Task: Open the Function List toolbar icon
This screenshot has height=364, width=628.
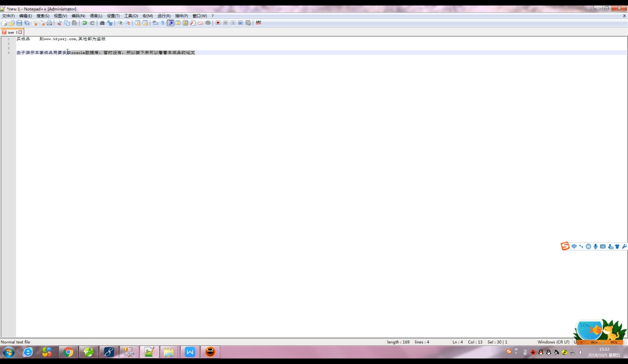Action: coord(193,23)
